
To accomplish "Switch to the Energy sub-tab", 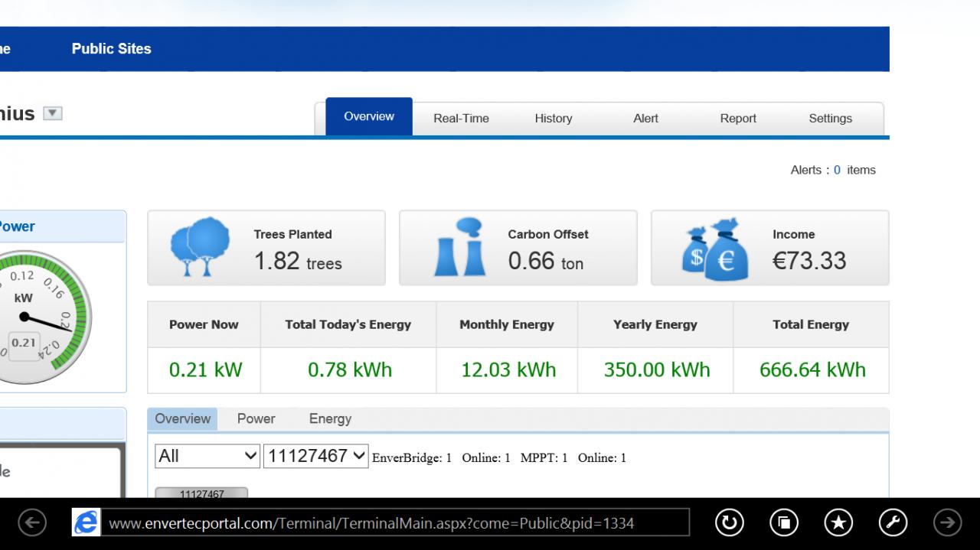I will (330, 419).
